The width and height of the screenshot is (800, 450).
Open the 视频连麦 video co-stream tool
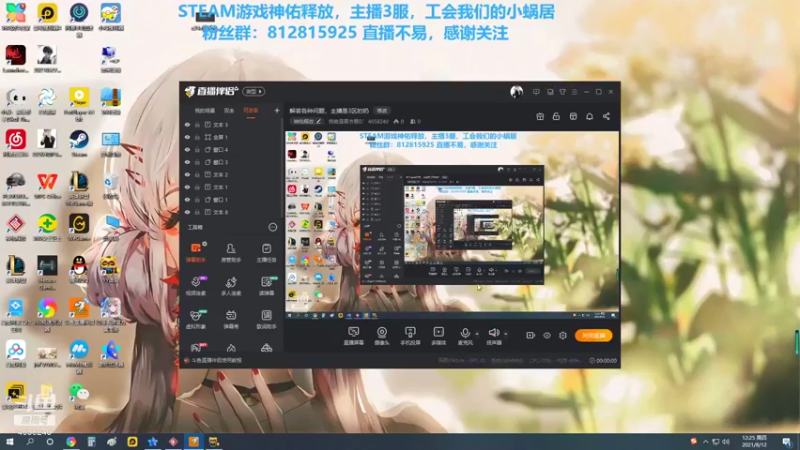coord(195,286)
